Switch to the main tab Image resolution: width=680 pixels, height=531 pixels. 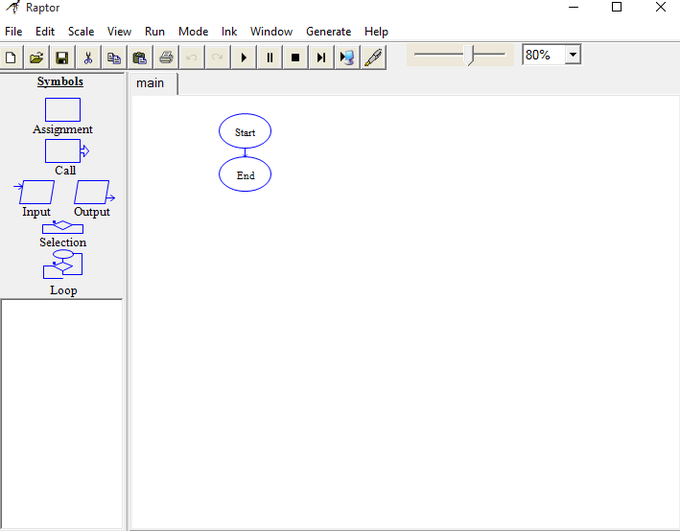click(x=150, y=83)
